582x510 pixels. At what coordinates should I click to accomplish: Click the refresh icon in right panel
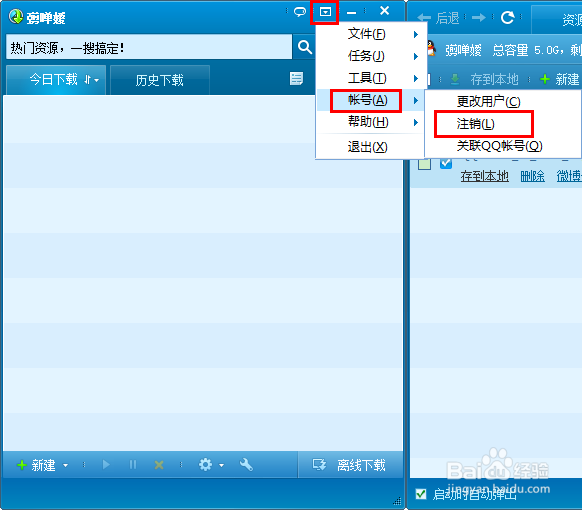507,17
